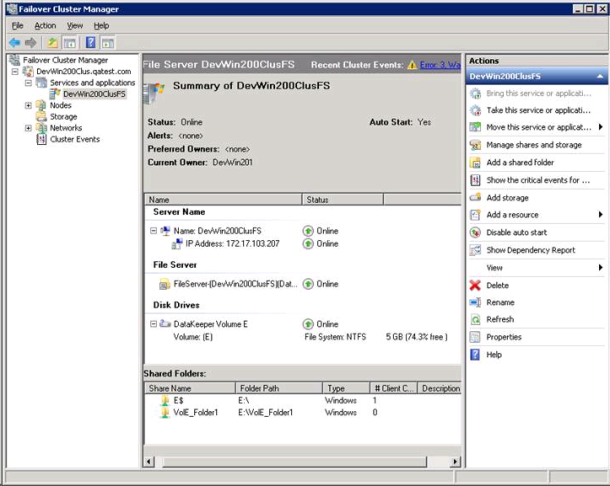Click the Manage shares and storage icon
This screenshot has width=610, height=486.
pos(475,145)
